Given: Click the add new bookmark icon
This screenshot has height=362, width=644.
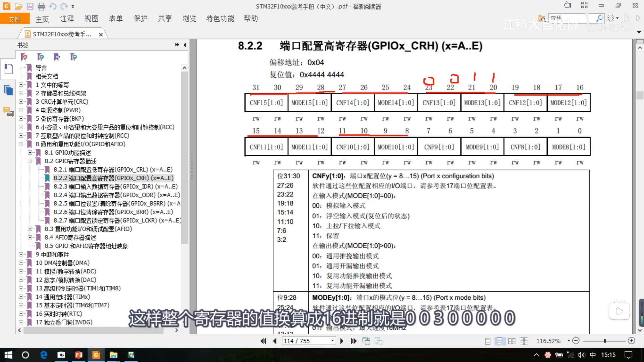Looking at the screenshot, I should click(x=41, y=57).
